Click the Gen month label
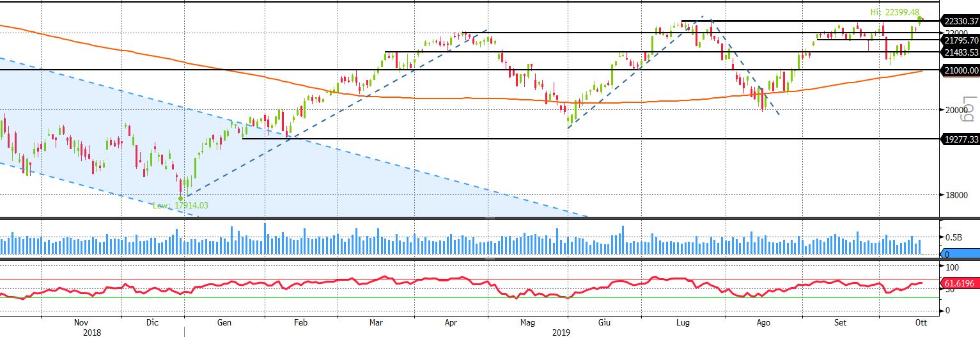The height and width of the screenshot is (337, 980). click(224, 323)
